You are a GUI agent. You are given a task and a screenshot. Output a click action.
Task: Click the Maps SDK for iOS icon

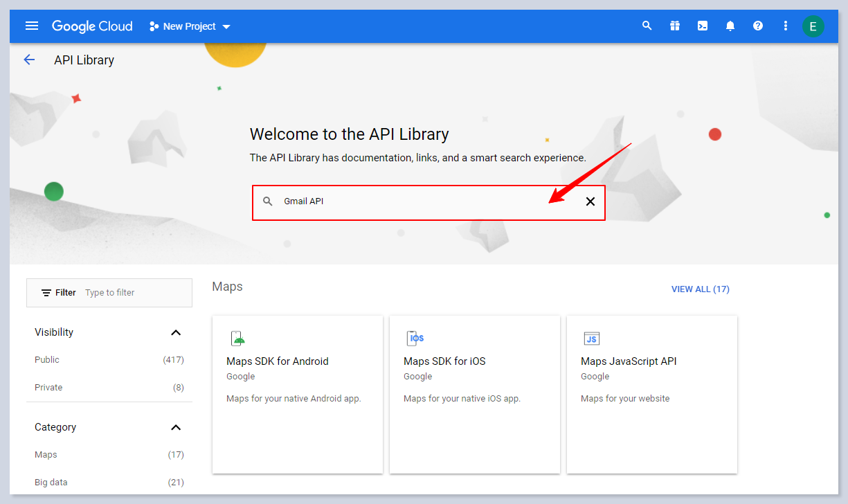click(415, 339)
